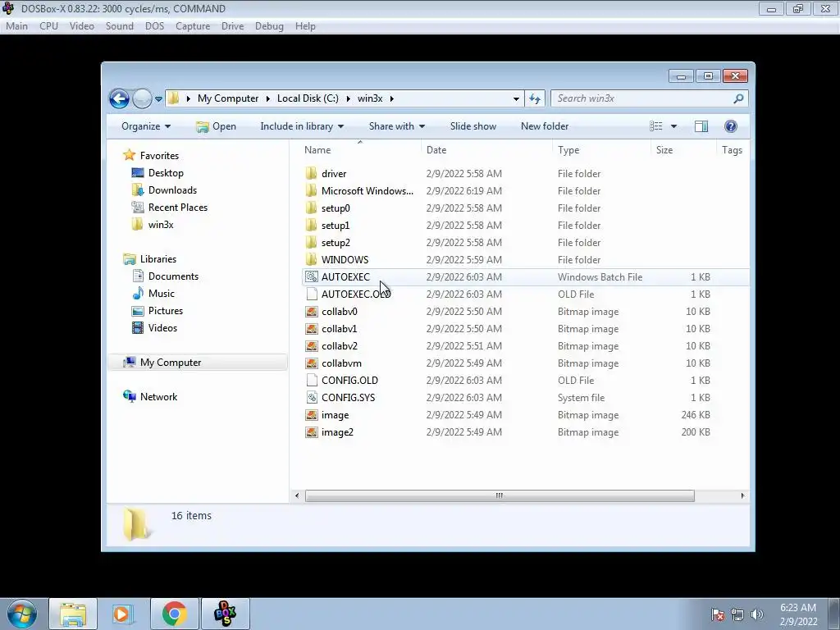Click the Forward navigation arrow button
This screenshot has height=630, width=840.
coord(142,98)
